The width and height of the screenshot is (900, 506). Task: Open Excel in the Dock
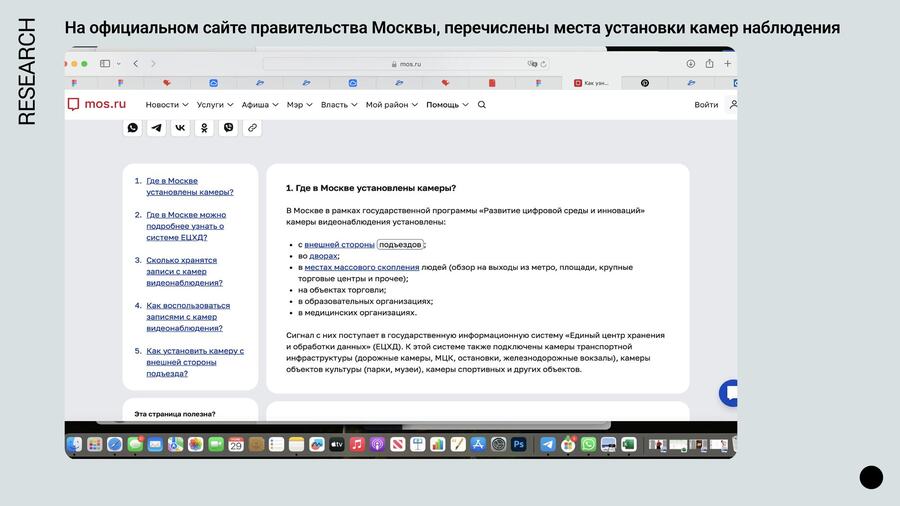pos(629,444)
